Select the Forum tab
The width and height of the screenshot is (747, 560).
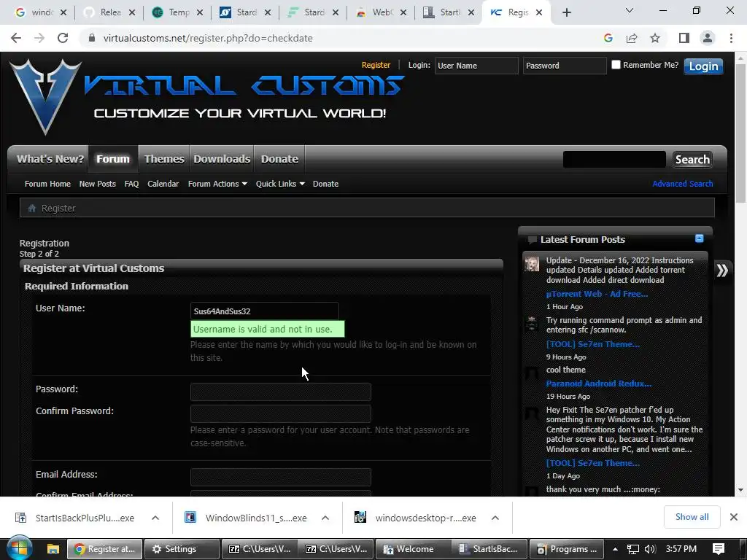click(113, 159)
